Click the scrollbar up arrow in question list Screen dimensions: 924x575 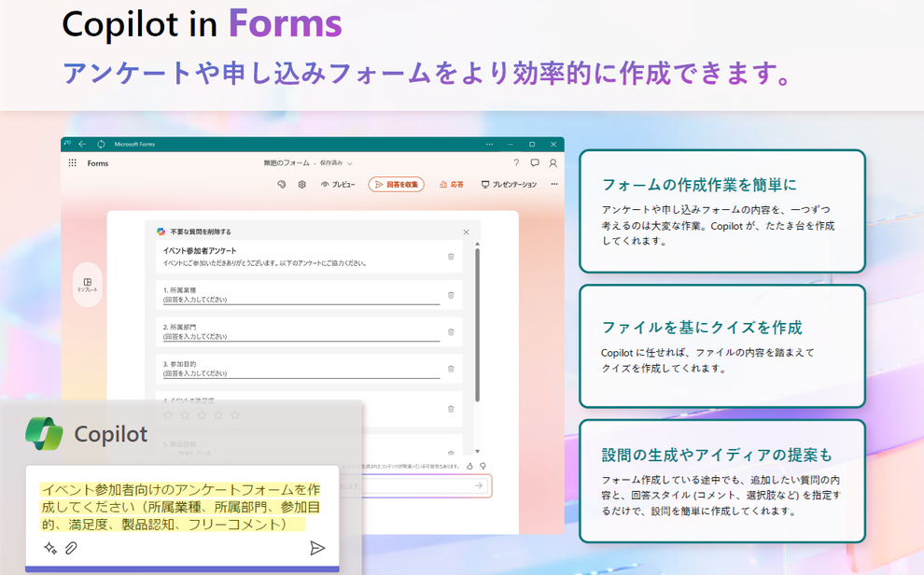click(477, 244)
